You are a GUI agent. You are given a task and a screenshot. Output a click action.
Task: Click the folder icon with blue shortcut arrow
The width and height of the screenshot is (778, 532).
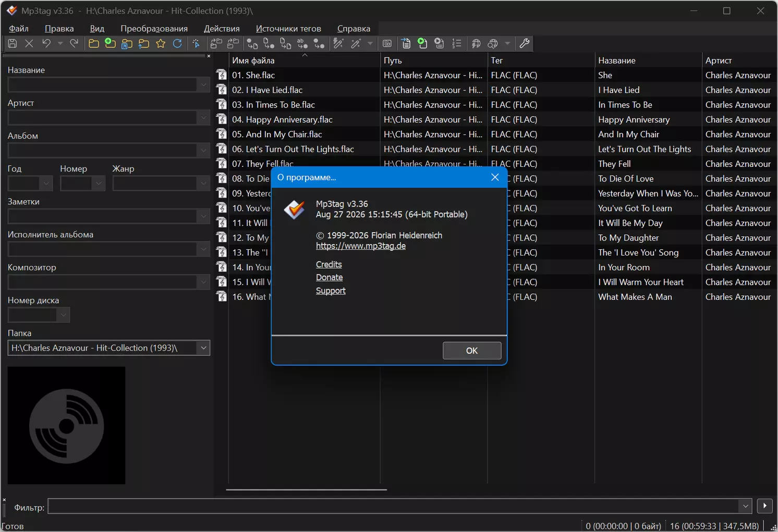coord(127,44)
